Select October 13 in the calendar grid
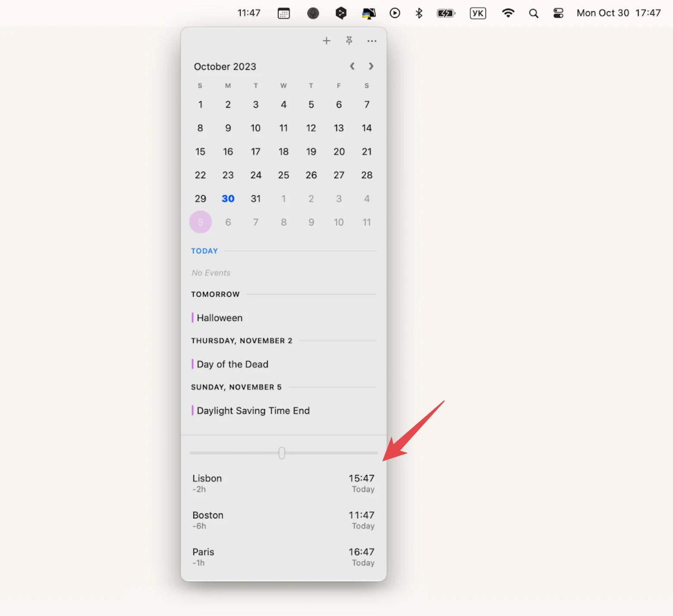This screenshot has width=673, height=616. click(x=339, y=128)
